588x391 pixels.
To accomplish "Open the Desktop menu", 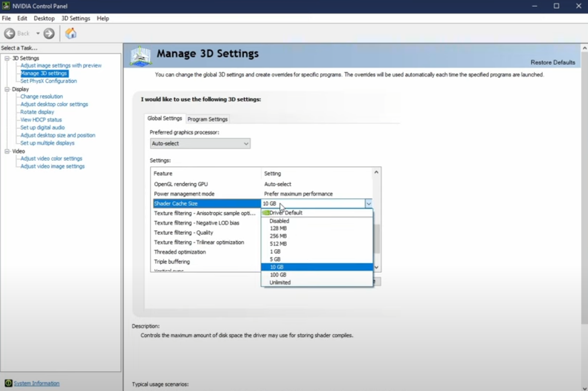I will coord(44,18).
